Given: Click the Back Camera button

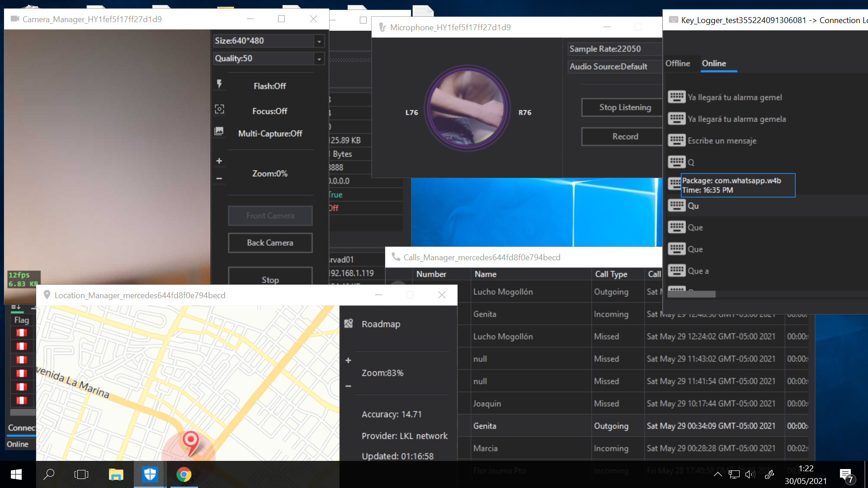Looking at the screenshot, I should pyautogui.click(x=270, y=243).
